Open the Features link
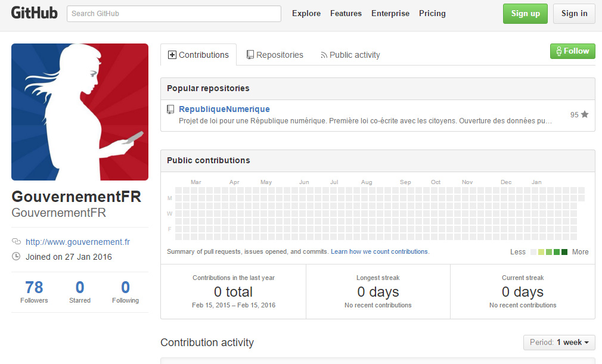The image size is (602, 364). [346, 14]
